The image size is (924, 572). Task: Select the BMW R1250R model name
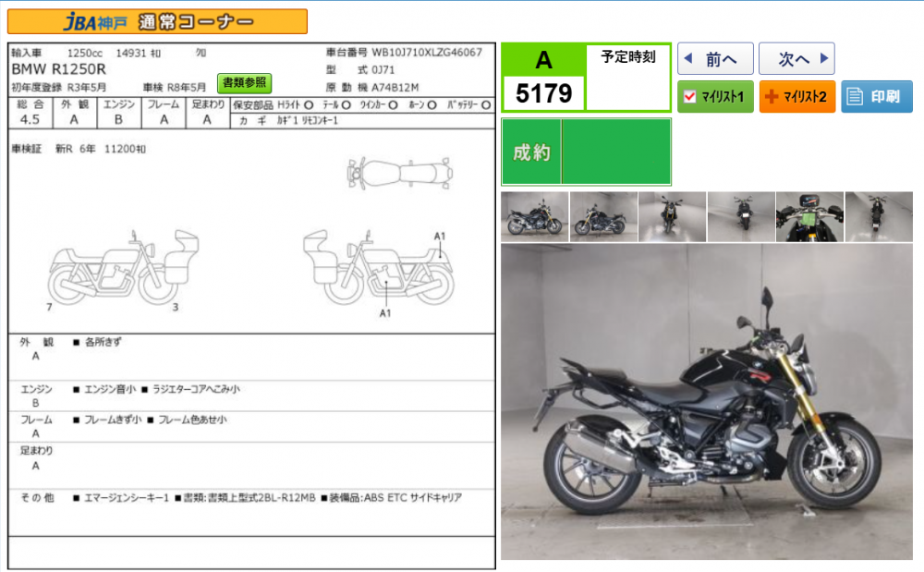(x=59, y=69)
